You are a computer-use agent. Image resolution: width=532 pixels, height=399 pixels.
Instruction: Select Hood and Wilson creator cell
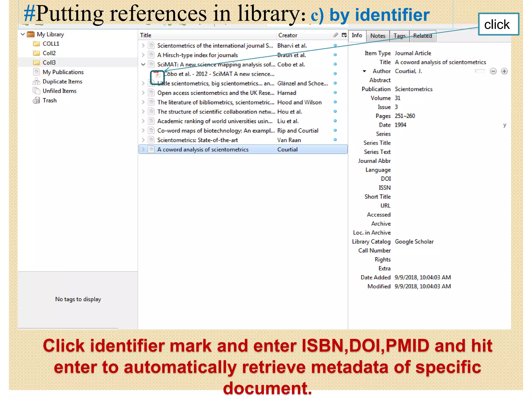click(300, 102)
